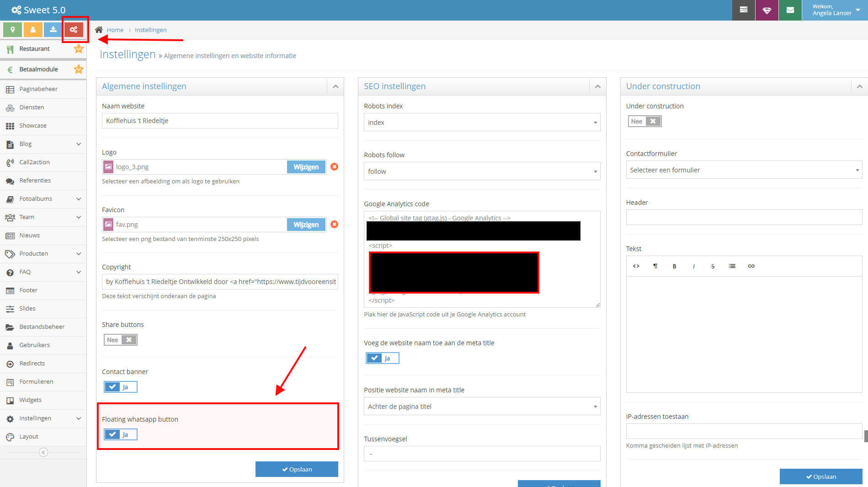Image resolution: width=868 pixels, height=487 pixels.
Task: Insert a link in Tekst editor
Action: [751, 266]
